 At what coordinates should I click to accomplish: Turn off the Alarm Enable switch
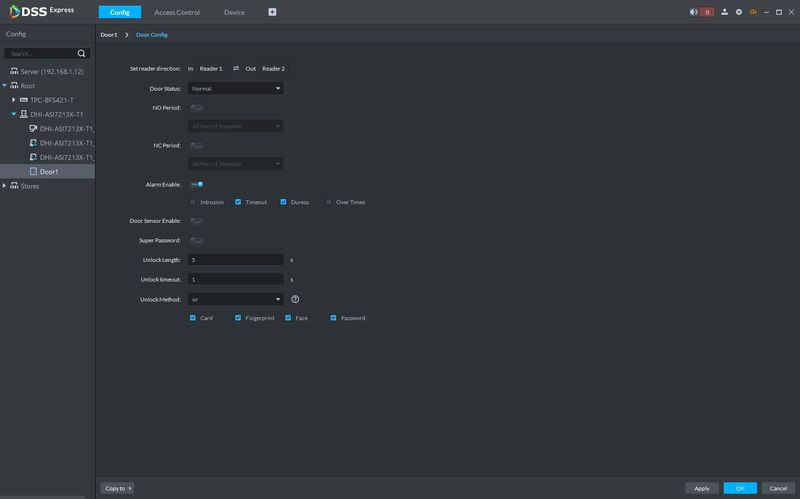coord(196,184)
